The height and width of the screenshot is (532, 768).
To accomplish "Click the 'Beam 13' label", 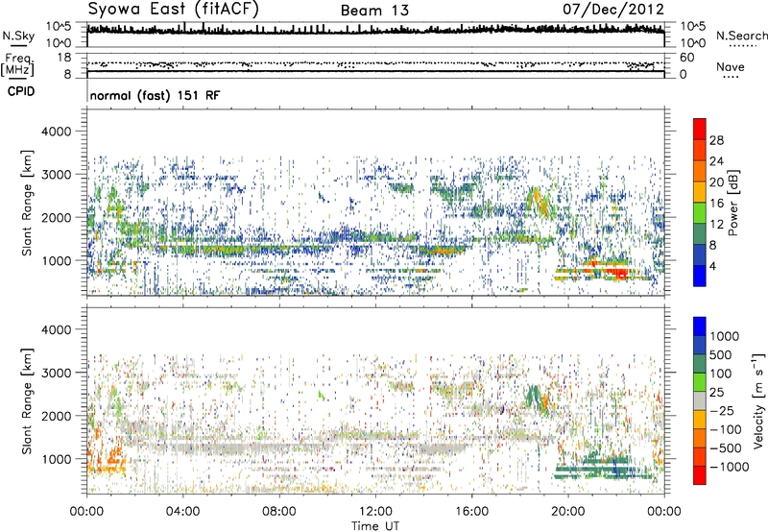I will click(x=374, y=11).
